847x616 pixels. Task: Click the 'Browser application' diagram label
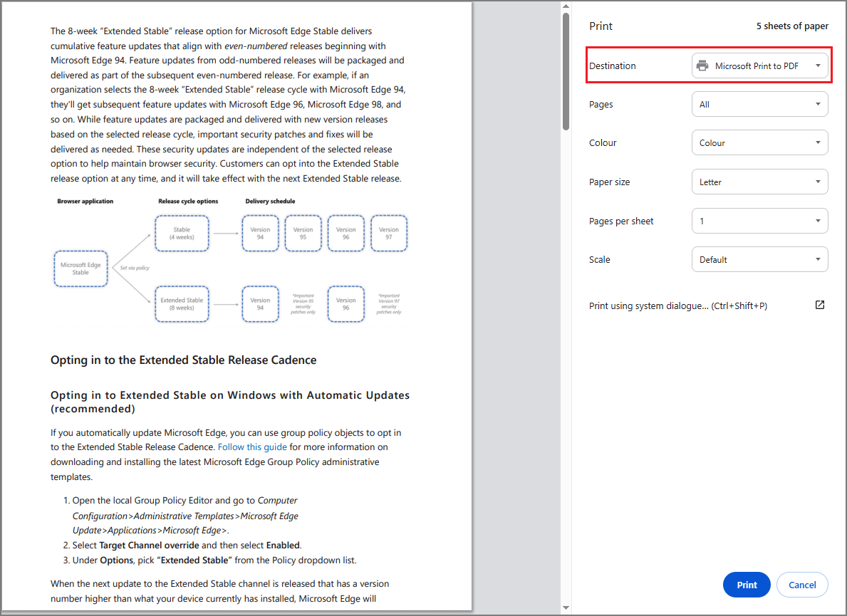click(x=85, y=201)
